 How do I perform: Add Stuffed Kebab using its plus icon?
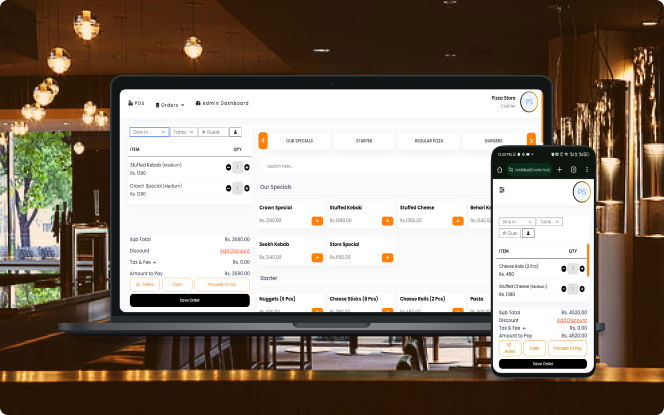click(x=387, y=220)
